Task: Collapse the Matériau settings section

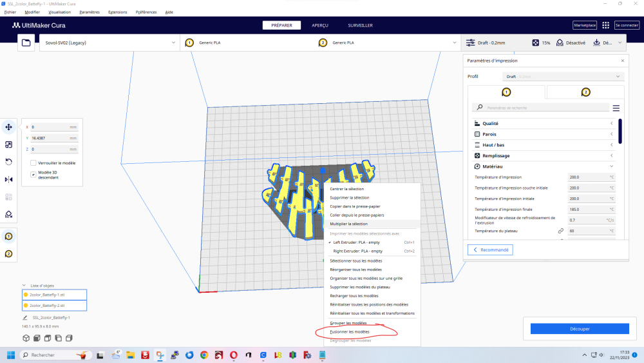Action: [x=544, y=166]
